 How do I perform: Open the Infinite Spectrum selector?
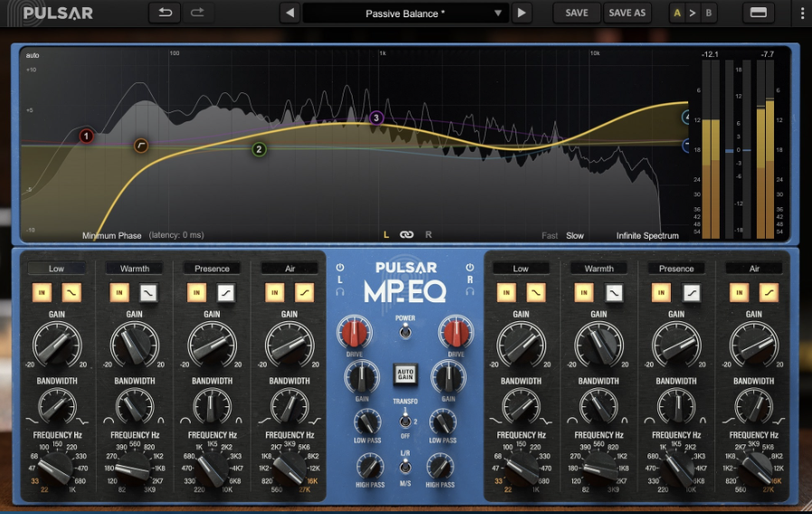647,236
